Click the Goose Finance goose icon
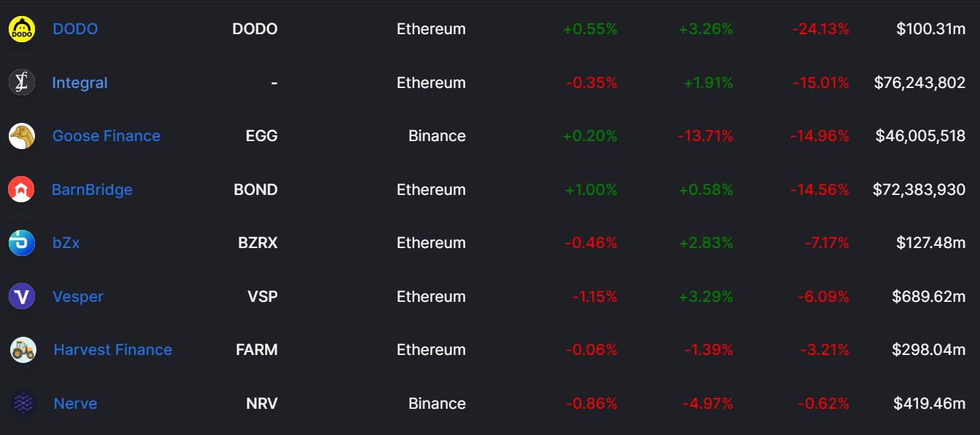This screenshot has height=435, width=980. pos(22,136)
